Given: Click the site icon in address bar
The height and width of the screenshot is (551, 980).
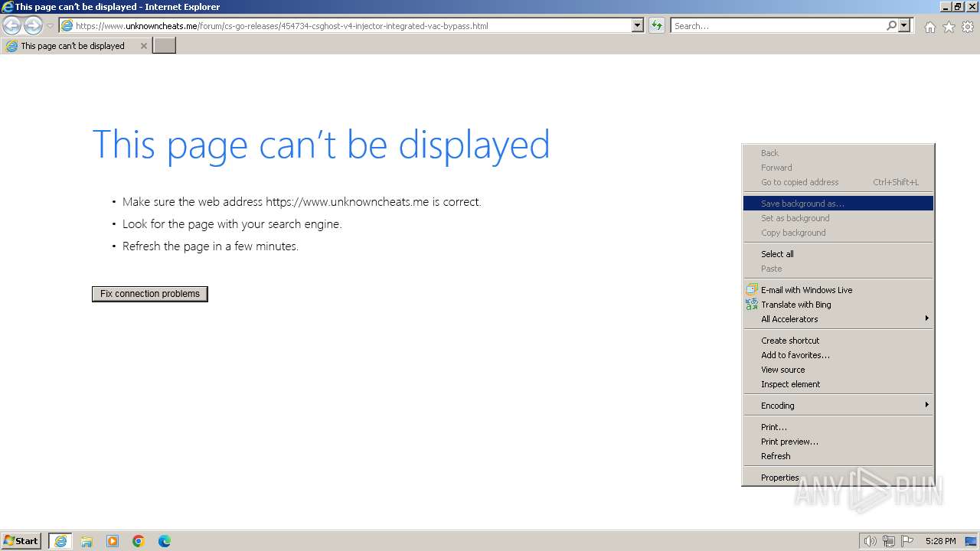Looking at the screenshot, I should [67, 25].
